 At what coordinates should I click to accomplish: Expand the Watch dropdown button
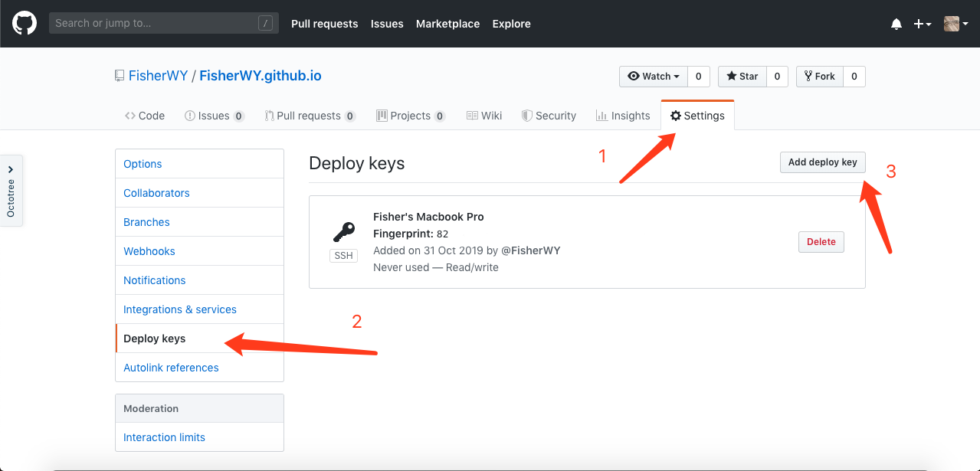click(654, 77)
